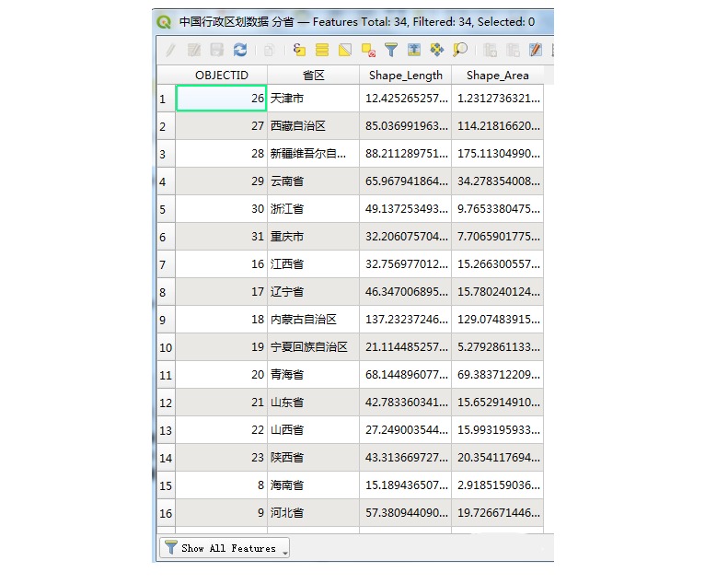Copy selected rows to clipboard icon

269,50
